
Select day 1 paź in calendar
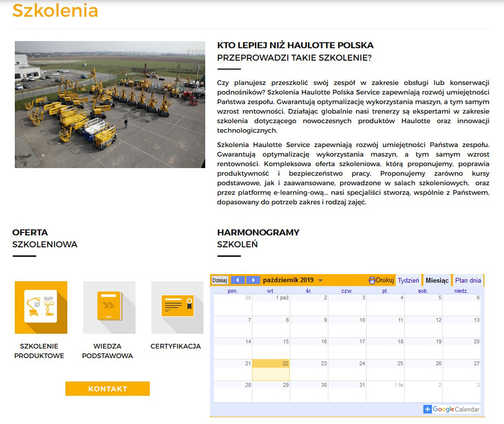coord(271,305)
